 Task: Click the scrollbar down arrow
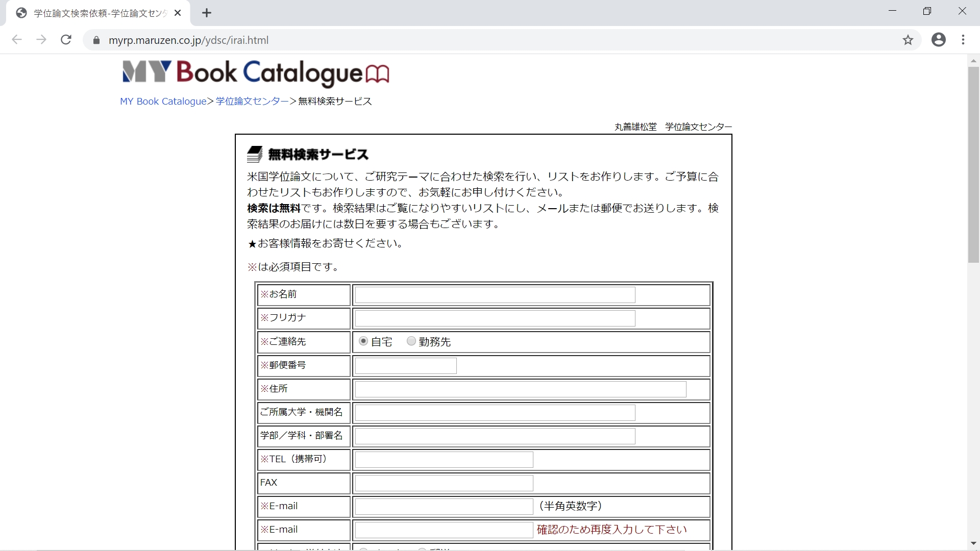click(973, 544)
